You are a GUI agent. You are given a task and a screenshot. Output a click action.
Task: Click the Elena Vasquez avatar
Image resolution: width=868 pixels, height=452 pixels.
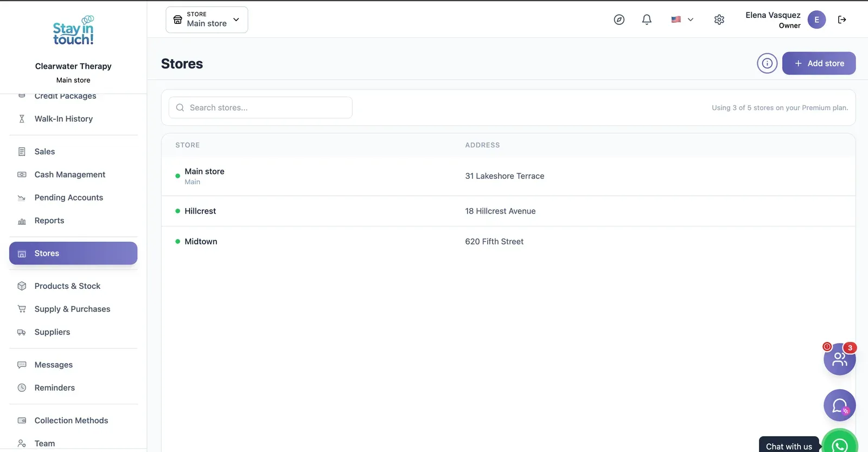pyautogui.click(x=816, y=20)
